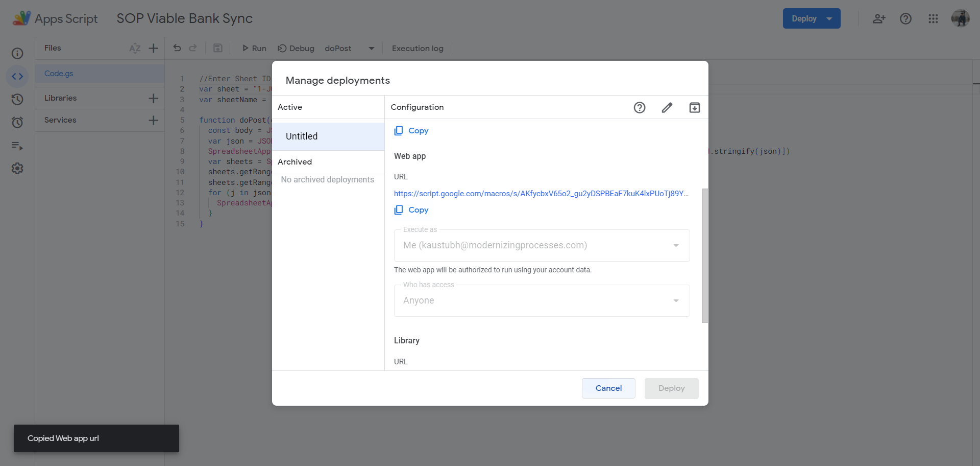This screenshot has height=466, width=980.
Task: Expand the Execute as dropdown
Action: coord(542,246)
